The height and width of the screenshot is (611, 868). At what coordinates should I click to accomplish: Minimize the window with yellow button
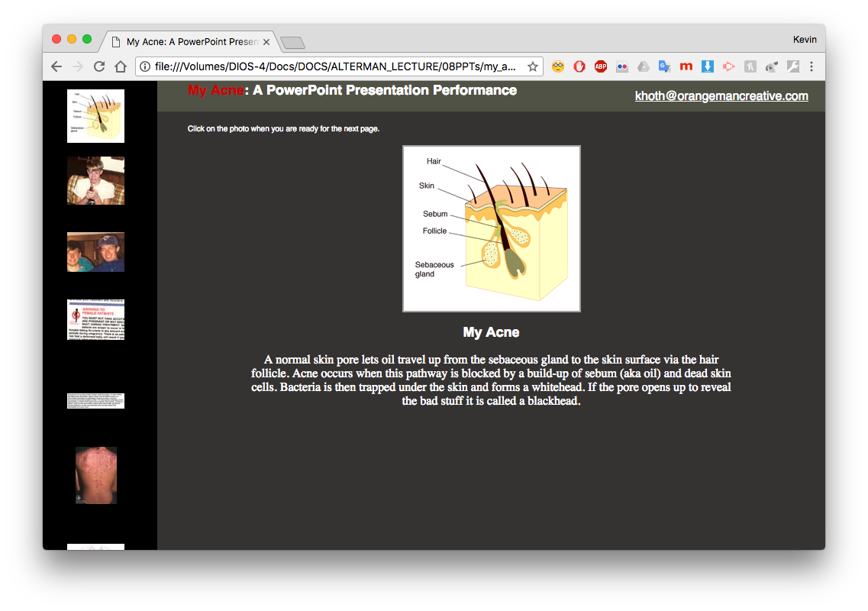(x=72, y=39)
